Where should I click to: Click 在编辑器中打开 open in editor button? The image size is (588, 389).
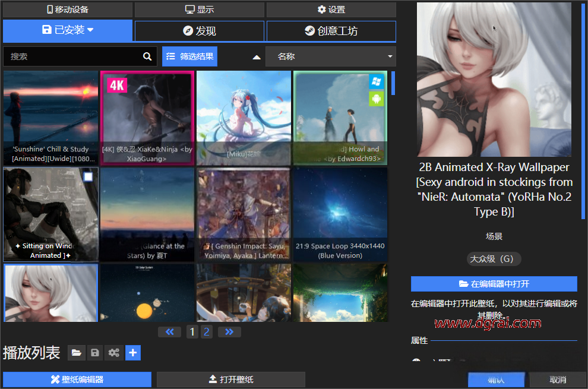pyautogui.click(x=494, y=284)
